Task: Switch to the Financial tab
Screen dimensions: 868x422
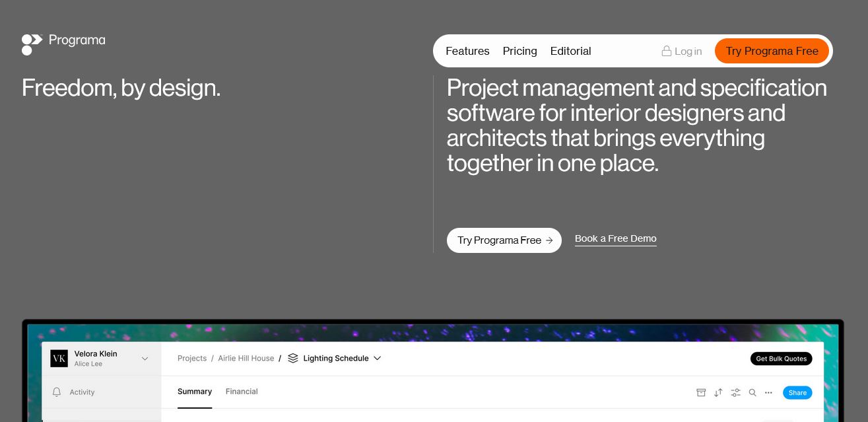Action: 242,391
